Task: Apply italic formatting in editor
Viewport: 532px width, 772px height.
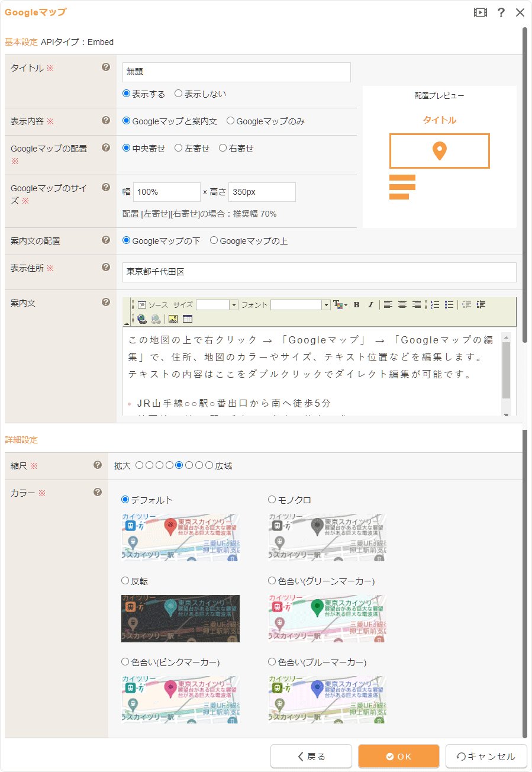Action: (x=370, y=305)
